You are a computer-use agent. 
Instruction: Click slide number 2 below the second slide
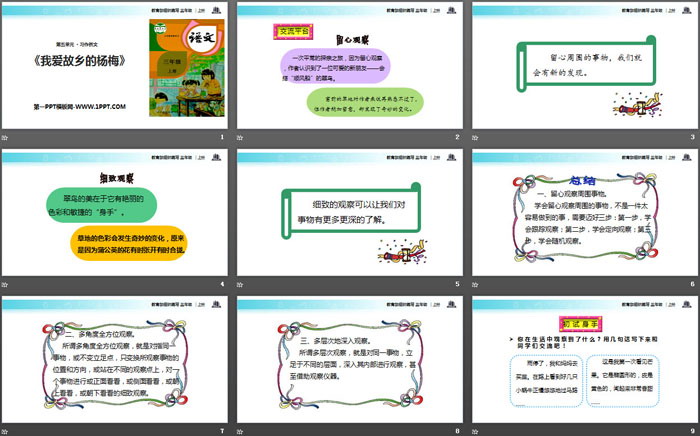(457, 137)
